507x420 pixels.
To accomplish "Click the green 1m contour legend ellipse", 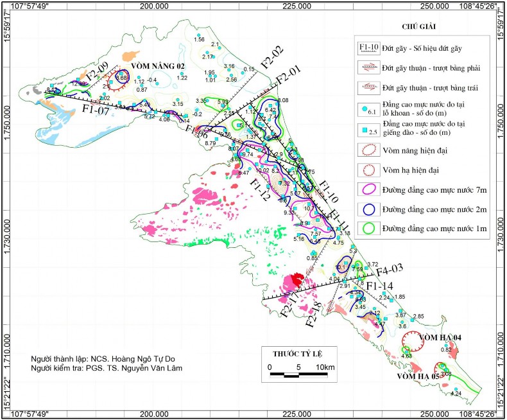I will click(368, 228).
